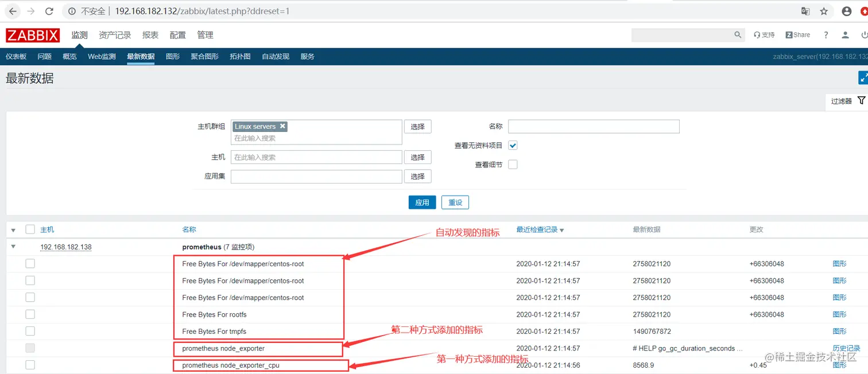The image size is (868, 374).
Task: Check the third Free Bytes For /dev/mapper/centos-root row
Action: click(x=30, y=297)
